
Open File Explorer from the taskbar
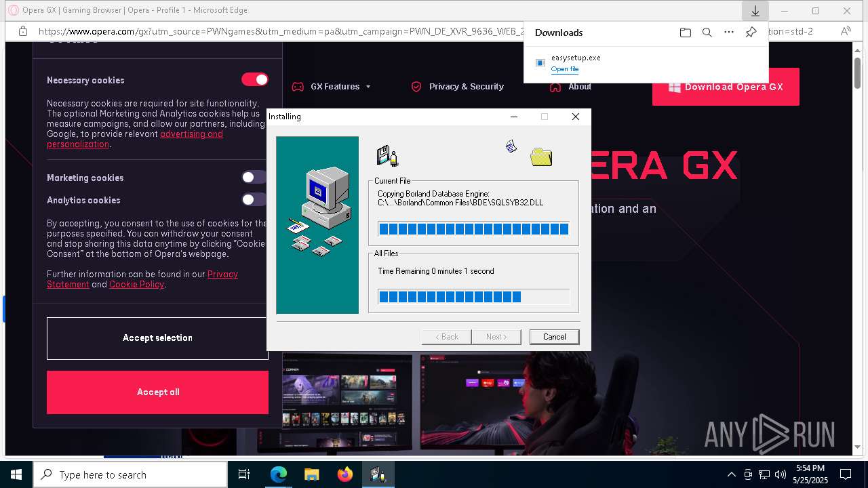[x=311, y=474]
